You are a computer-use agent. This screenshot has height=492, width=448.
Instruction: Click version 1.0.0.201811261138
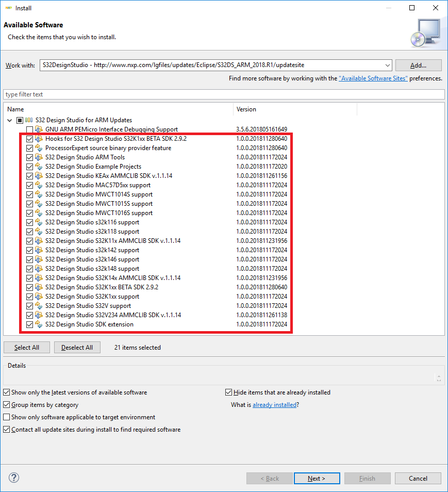click(261, 315)
